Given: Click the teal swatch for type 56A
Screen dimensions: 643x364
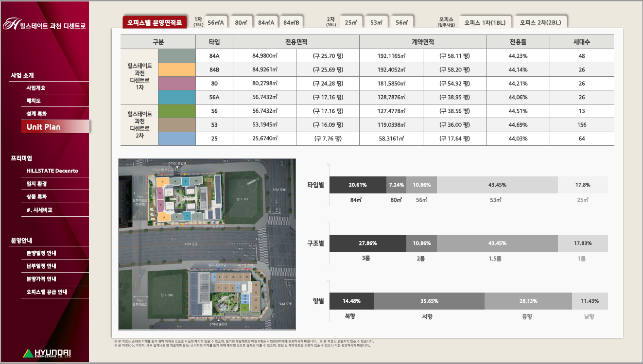Looking at the screenshot, I should (x=177, y=97).
